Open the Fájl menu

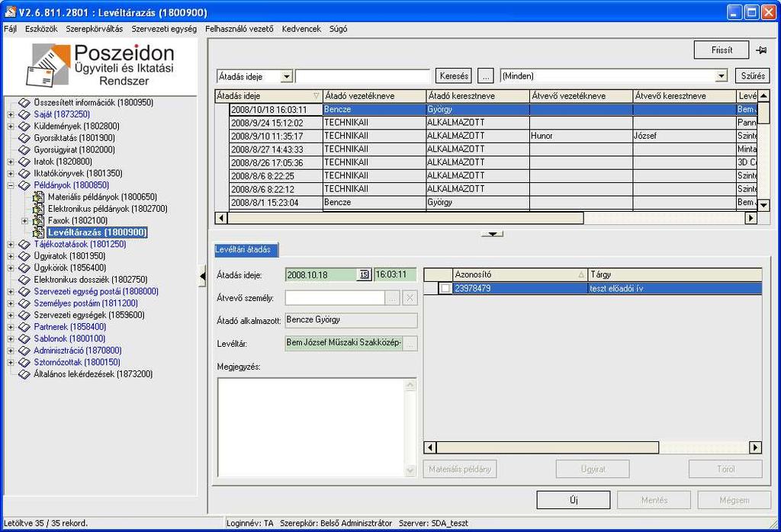[x=10, y=29]
